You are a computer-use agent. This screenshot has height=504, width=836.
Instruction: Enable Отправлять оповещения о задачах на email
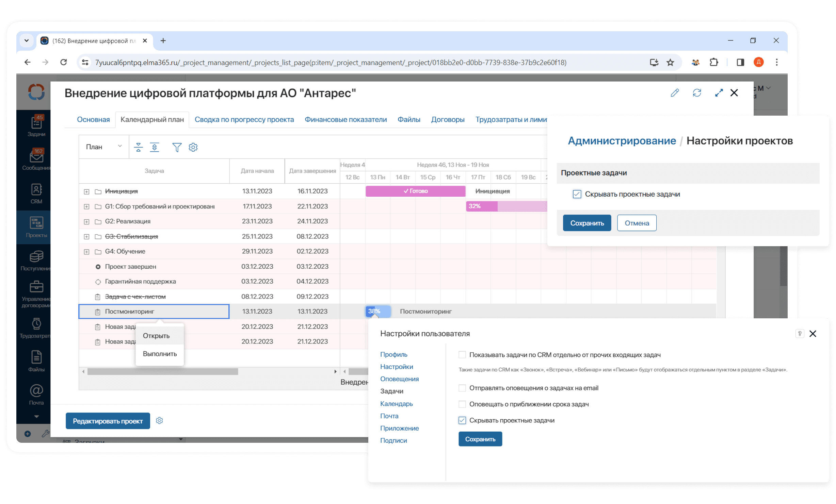pyautogui.click(x=462, y=388)
